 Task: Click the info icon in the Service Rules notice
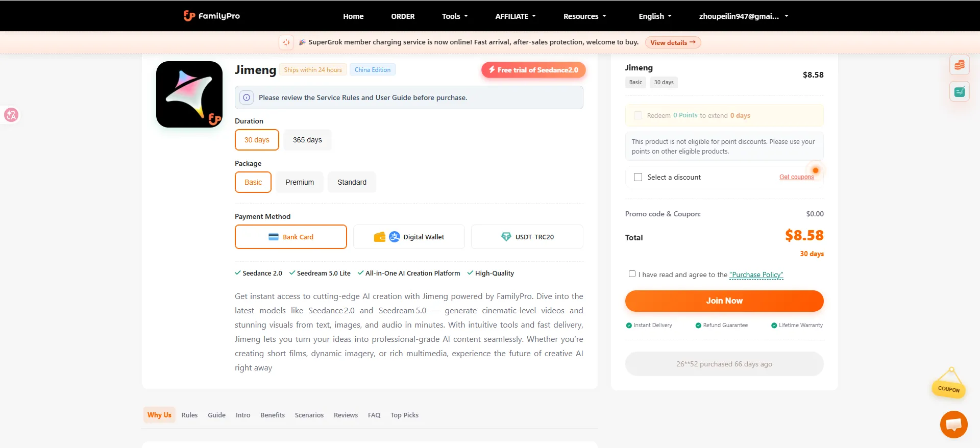pyautogui.click(x=247, y=97)
